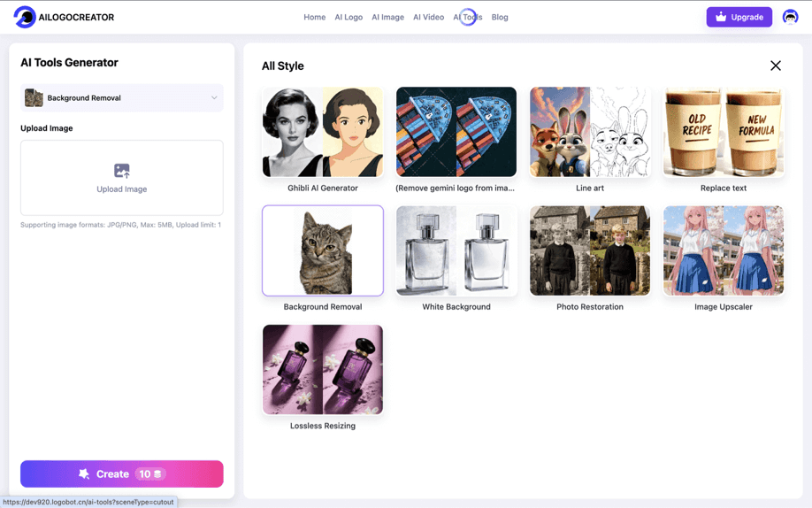812x508 pixels.
Task: Open the AI Video menu item
Action: click(428, 17)
